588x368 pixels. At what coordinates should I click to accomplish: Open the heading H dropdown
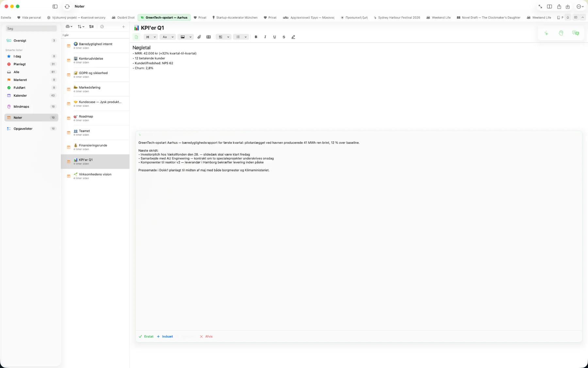coord(151,37)
